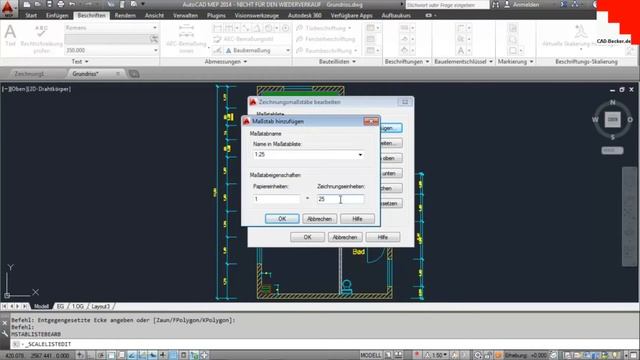Image resolution: width=640 pixels, height=360 pixels.
Task: Click OK in Zeichnungsmaßstäbe bearbeiten dialog
Action: (x=307, y=237)
